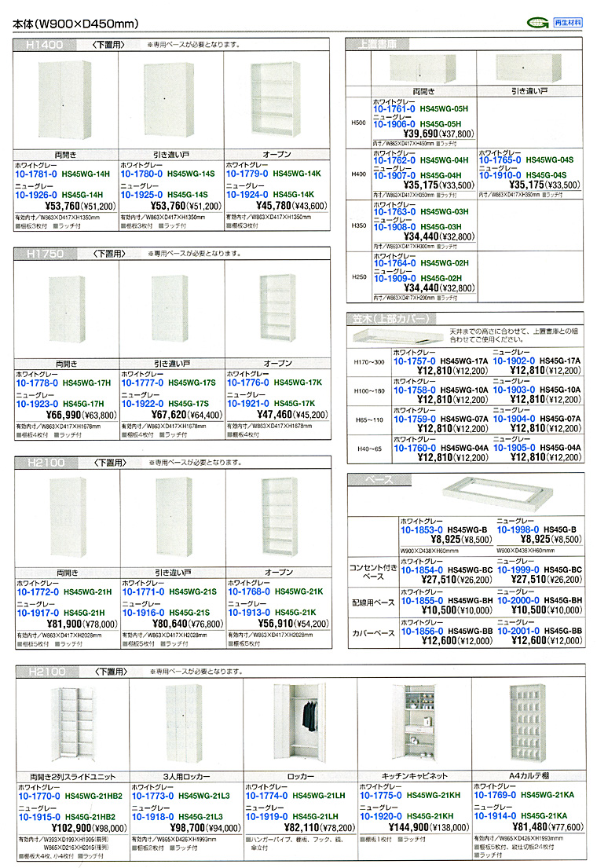Click product code 10-1761-0 for HS45WG-05H
The height and width of the screenshot is (868, 597).
[x=394, y=109]
